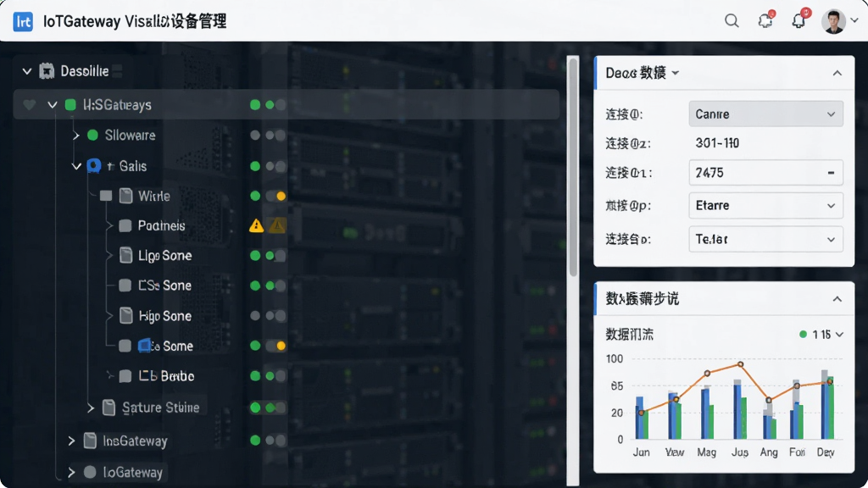Toggle the switch on ESs Sone row
Viewport: 868px width, 488px height.
[275, 286]
